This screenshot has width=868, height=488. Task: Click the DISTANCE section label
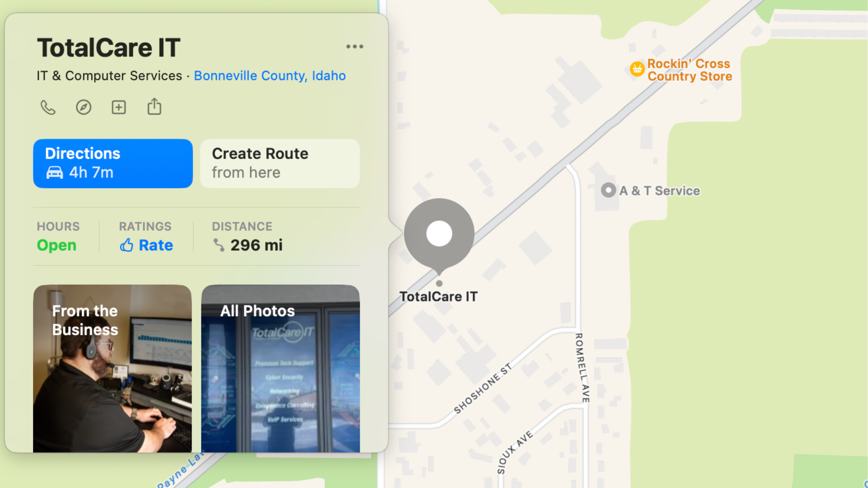(x=242, y=226)
